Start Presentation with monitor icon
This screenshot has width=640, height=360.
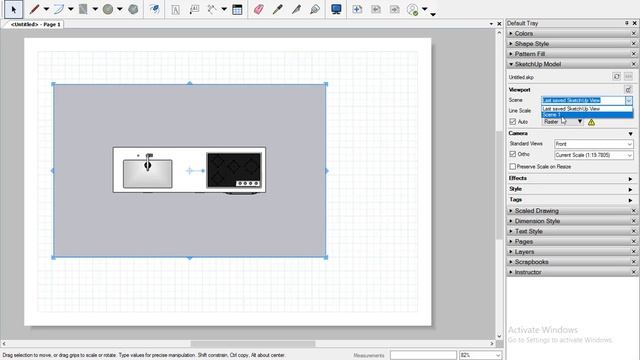(x=336, y=9)
